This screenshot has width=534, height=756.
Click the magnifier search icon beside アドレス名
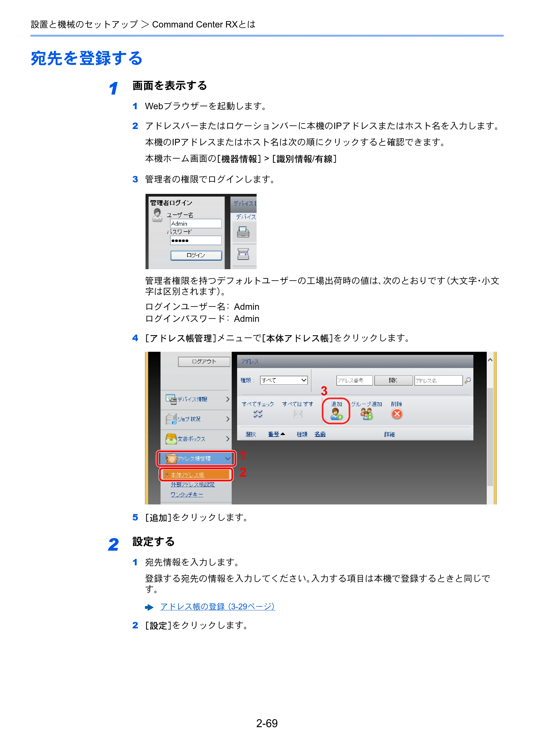468,381
